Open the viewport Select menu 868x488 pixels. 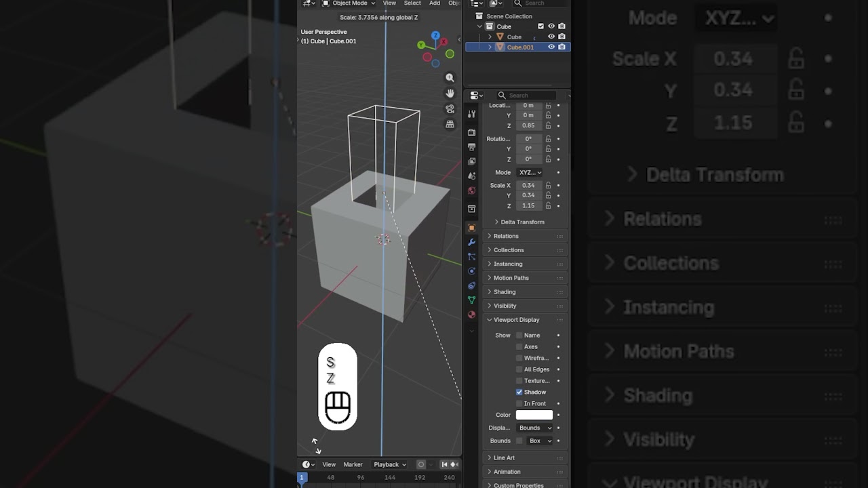(x=412, y=3)
